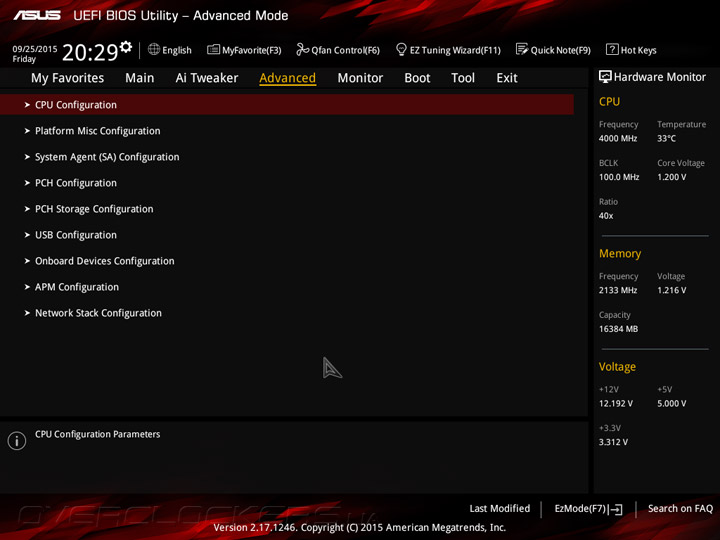
Task: Click the CPU temperature 33°C value
Action: tap(666, 139)
